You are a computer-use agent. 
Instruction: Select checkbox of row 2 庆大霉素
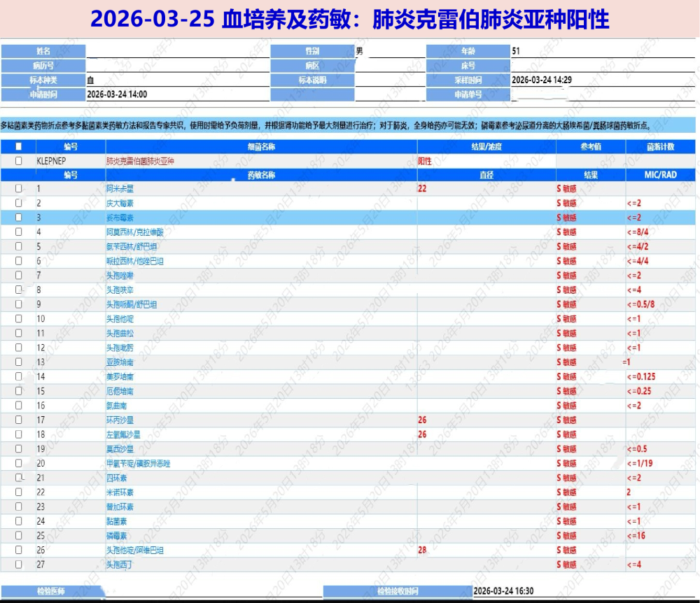pyautogui.click(x=19, y=203)
